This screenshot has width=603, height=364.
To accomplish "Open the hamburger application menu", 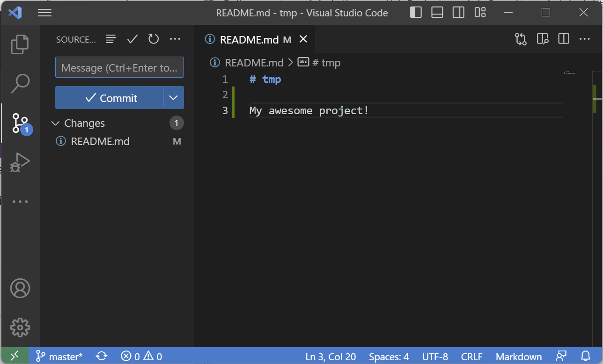I will click(x=44, y=13).
